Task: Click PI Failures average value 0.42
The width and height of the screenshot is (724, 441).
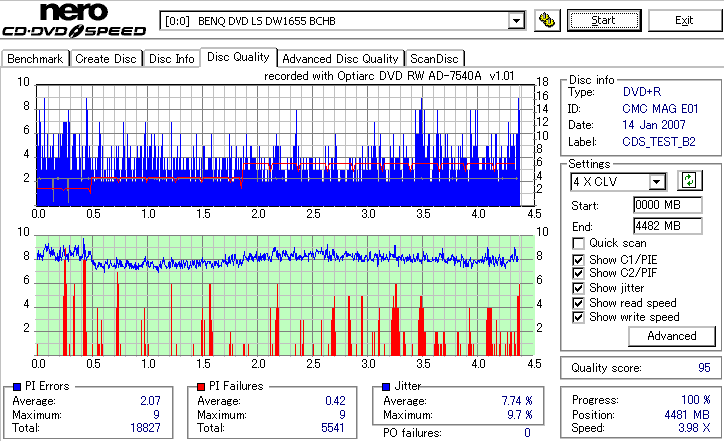Action: point(335,400)
